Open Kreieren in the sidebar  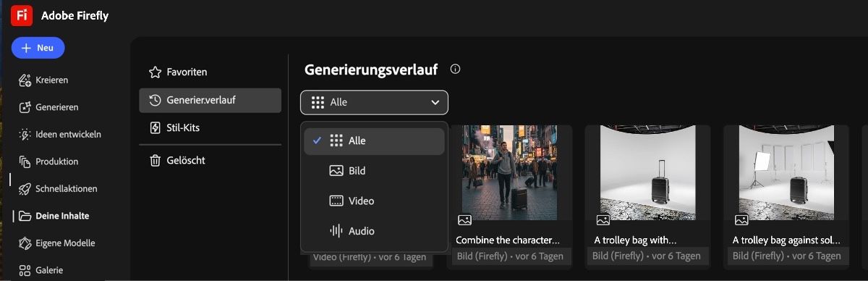pos(43,80)
